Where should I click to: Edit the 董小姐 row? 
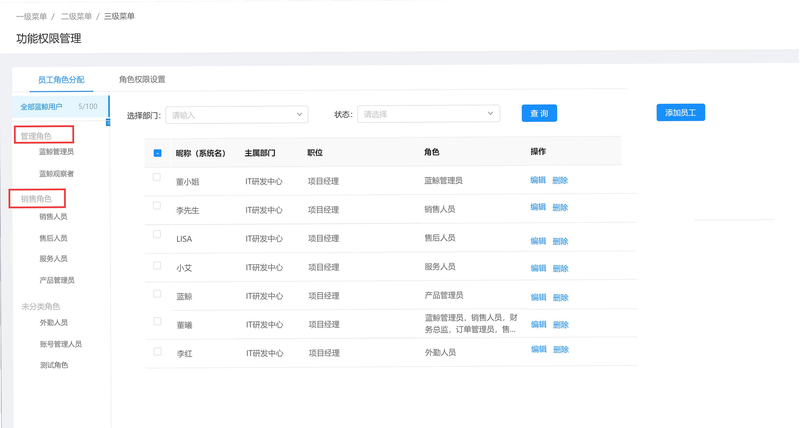(538, 180)
